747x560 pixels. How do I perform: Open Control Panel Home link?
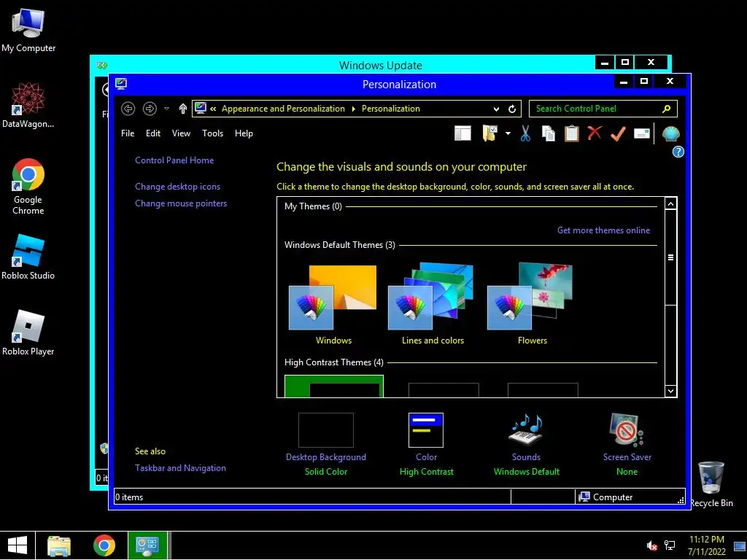[174, 160]
